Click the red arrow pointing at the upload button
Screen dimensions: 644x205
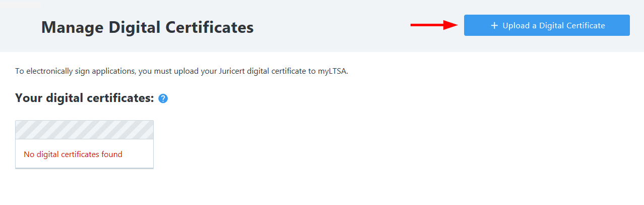[x=434, y=25]
